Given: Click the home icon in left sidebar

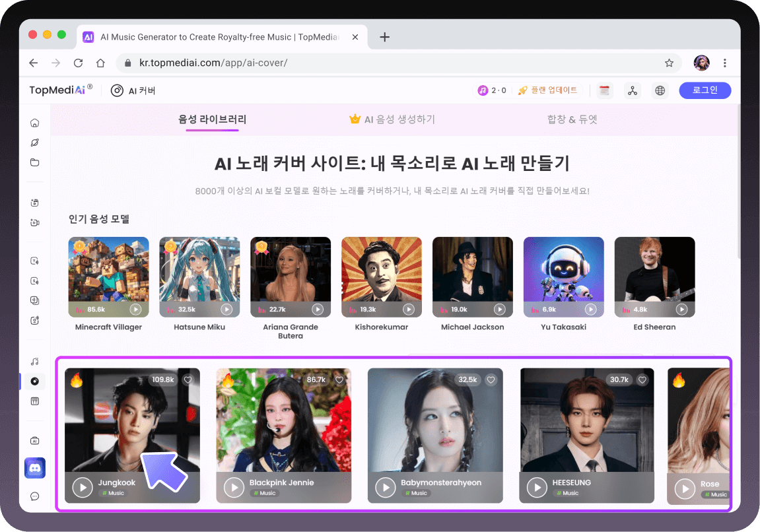Looking at the screenshot, I should pyautogui.click(x=35, y=123).
